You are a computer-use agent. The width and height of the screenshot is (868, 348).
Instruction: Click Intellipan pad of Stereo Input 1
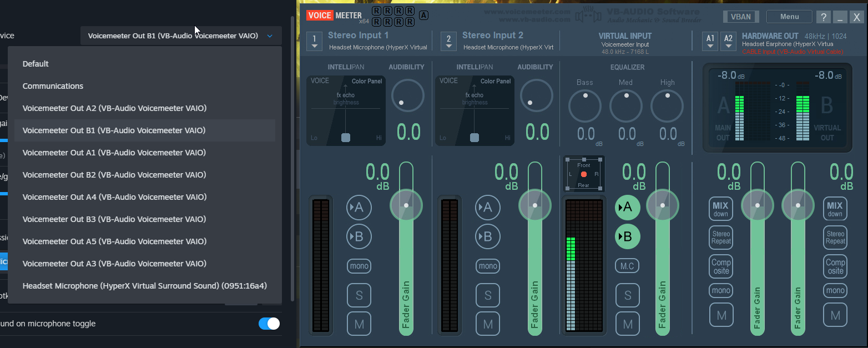click(346, 111)
